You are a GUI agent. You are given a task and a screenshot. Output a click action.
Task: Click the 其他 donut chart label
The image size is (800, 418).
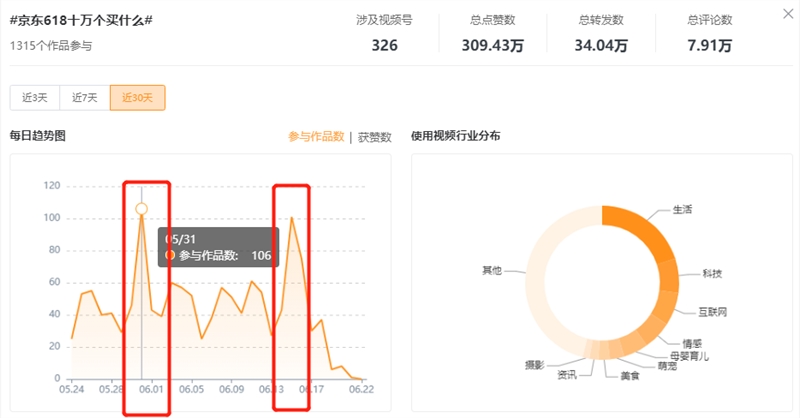click(492, 271)
